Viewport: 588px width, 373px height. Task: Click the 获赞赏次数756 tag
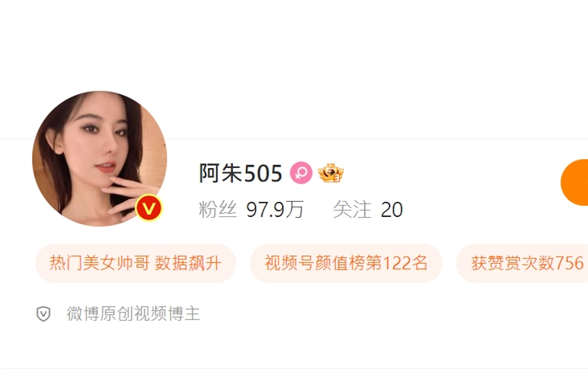point(522,263)
